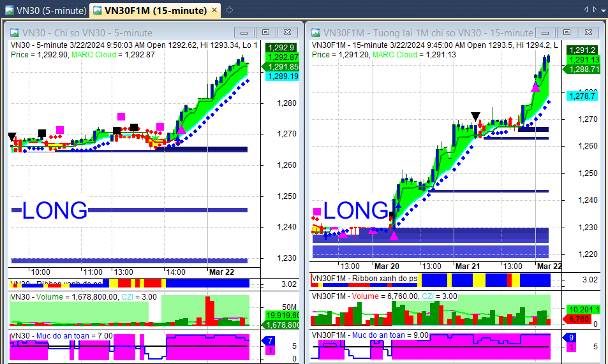This screenshot has height=364, width=608.
Task: Click the 14:00 time label in VN30
Action: (x=175, y=272)
